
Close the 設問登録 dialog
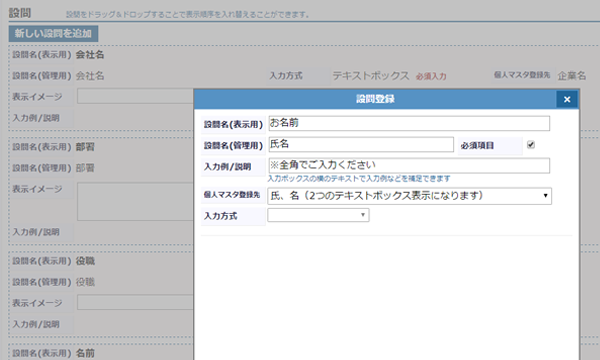[567, 99]
